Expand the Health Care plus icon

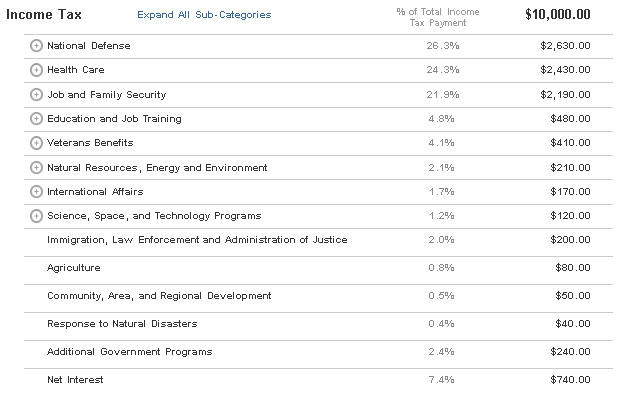(36, 70)
